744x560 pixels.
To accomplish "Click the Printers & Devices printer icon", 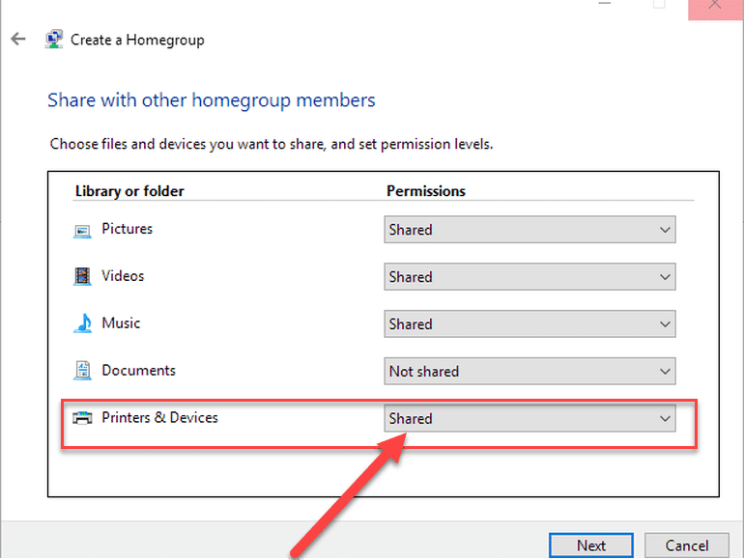I will click(x=82, y=418).
